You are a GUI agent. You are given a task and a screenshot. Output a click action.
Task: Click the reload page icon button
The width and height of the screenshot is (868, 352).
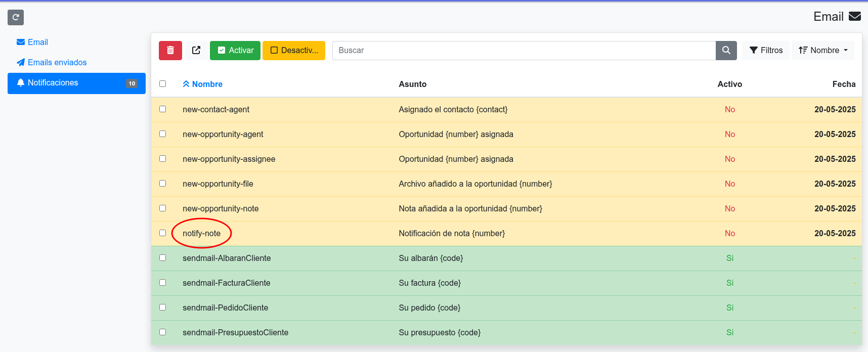[x=16, y=17]
